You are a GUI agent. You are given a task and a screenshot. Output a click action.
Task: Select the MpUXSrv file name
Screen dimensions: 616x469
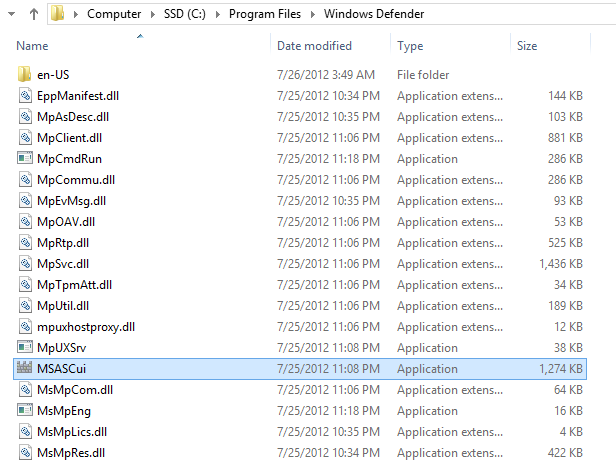[62, 348]
